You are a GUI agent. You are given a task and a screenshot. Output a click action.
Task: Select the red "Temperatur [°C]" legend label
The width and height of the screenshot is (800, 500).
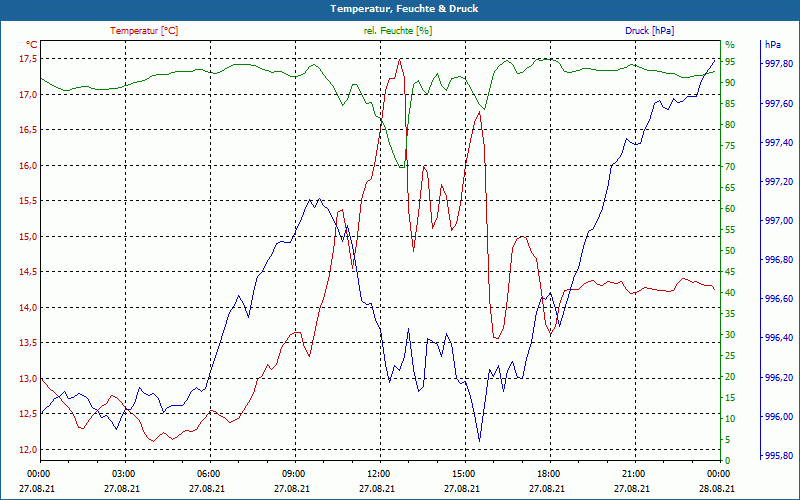[144, 31]
